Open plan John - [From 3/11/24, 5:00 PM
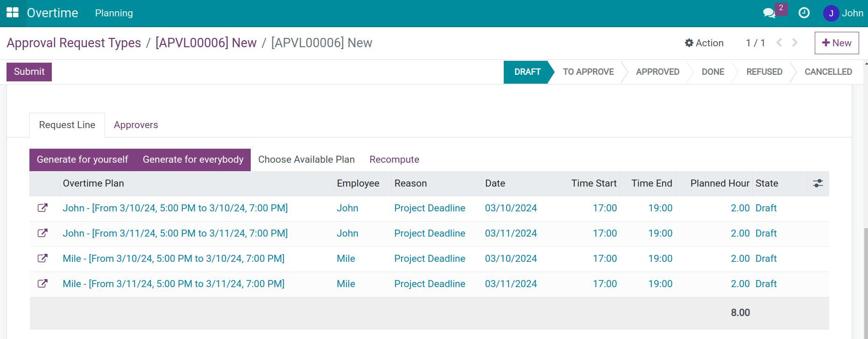Viewport: 868px width, 339px height. (x=175, y=233)
